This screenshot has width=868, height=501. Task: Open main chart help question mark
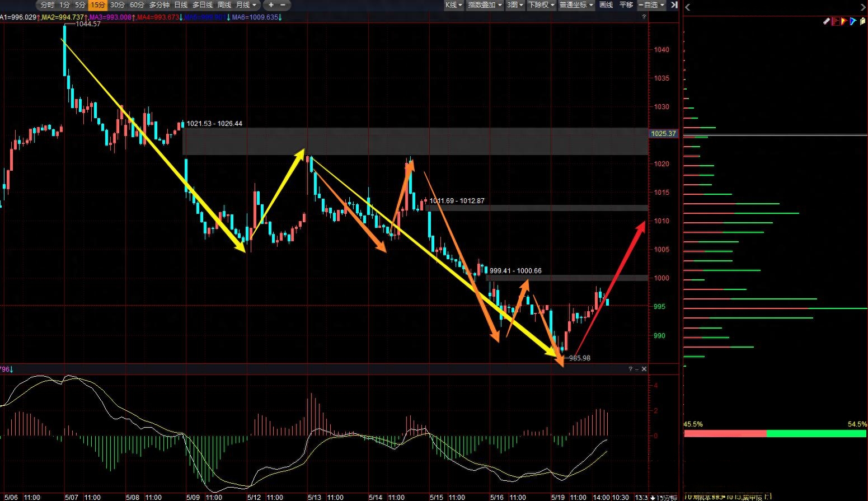click(x=644, y=17)
